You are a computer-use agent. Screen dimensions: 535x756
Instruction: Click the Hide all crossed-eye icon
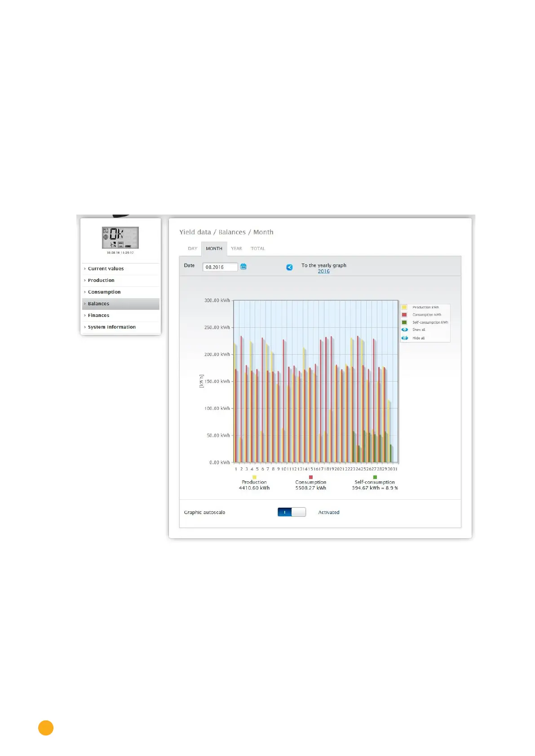pos(404,338)
